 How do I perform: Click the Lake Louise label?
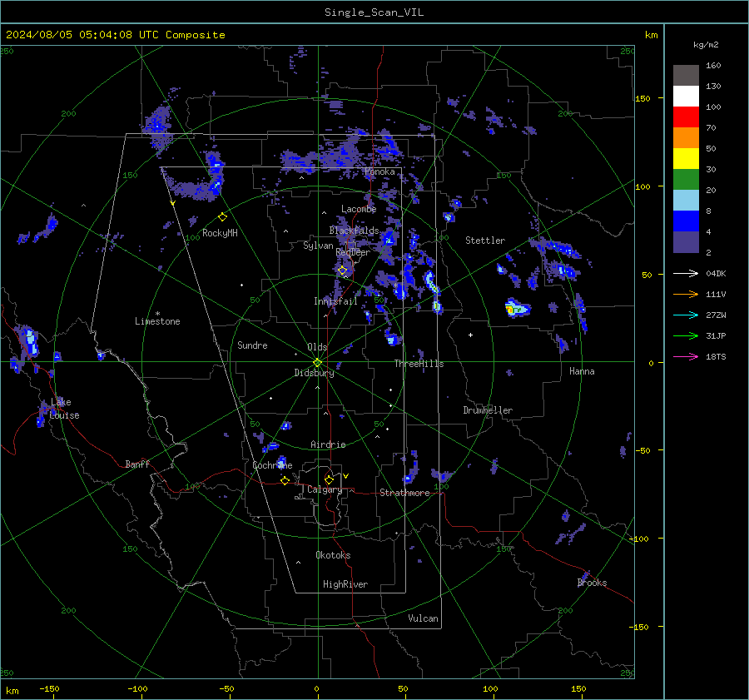tap(64, 409)
